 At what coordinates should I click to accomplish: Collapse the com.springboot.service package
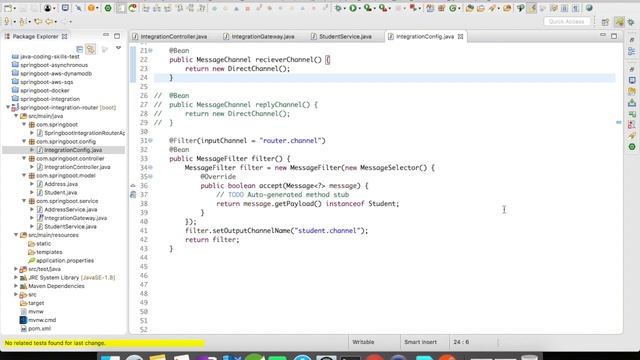[x=24, y=201]
